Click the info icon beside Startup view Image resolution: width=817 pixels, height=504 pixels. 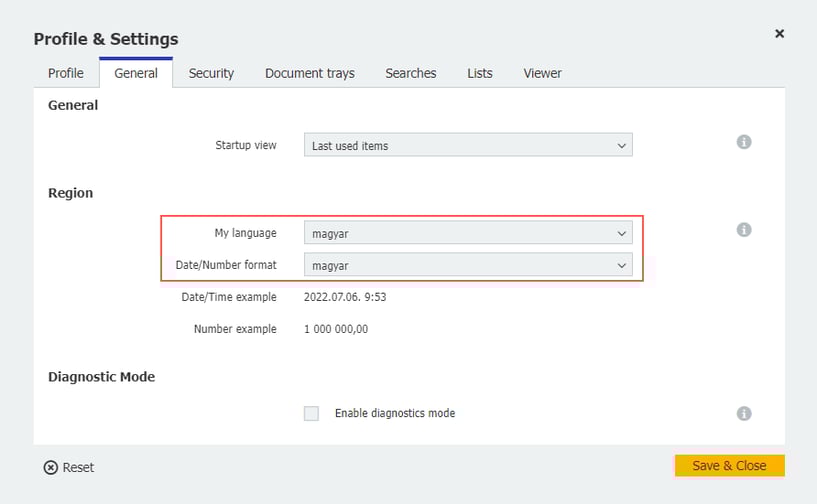pos(743,142)
